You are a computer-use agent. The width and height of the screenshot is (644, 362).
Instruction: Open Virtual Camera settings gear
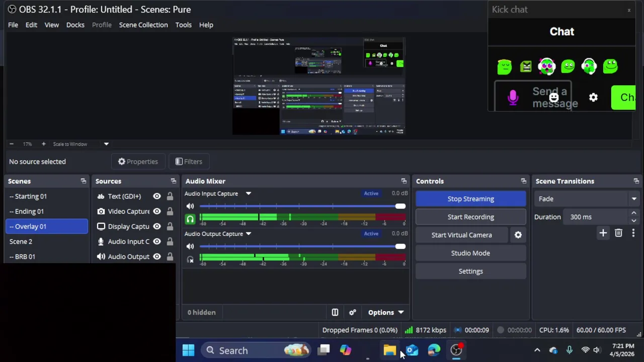click(518, 235)
